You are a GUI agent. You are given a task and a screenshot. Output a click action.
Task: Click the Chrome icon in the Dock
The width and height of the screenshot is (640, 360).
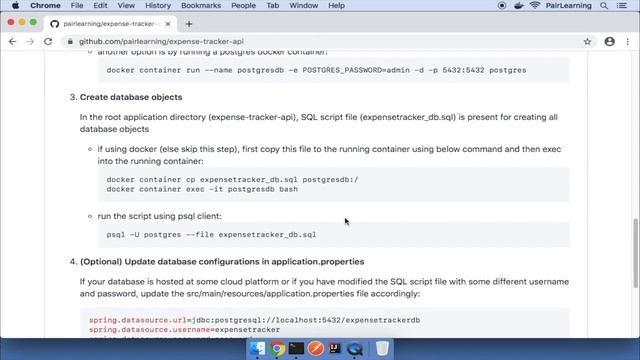(277, 349)
